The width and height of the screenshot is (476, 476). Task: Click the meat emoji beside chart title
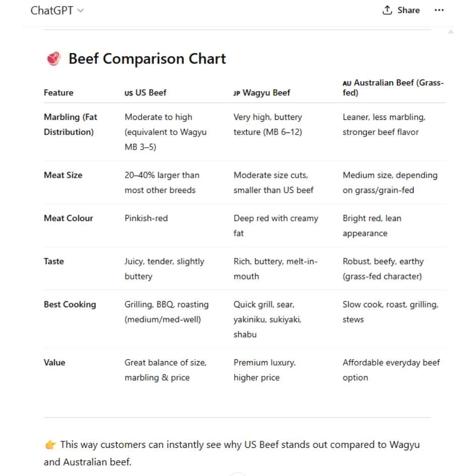pyautogui.click(x=54, y=58)
